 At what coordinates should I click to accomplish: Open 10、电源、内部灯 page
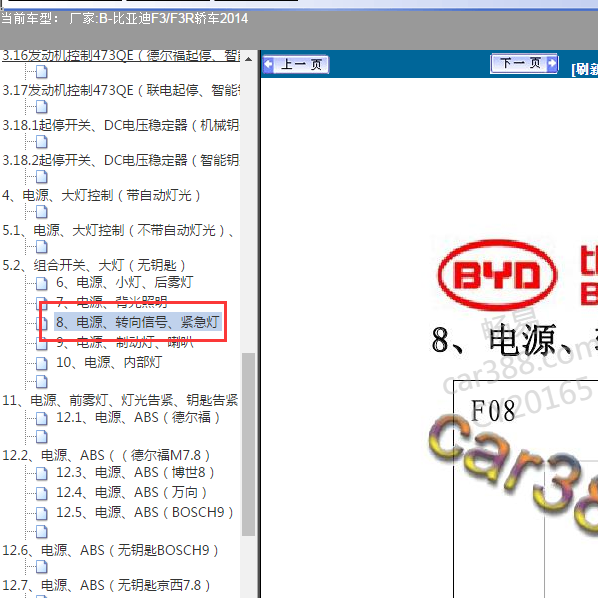109,362
